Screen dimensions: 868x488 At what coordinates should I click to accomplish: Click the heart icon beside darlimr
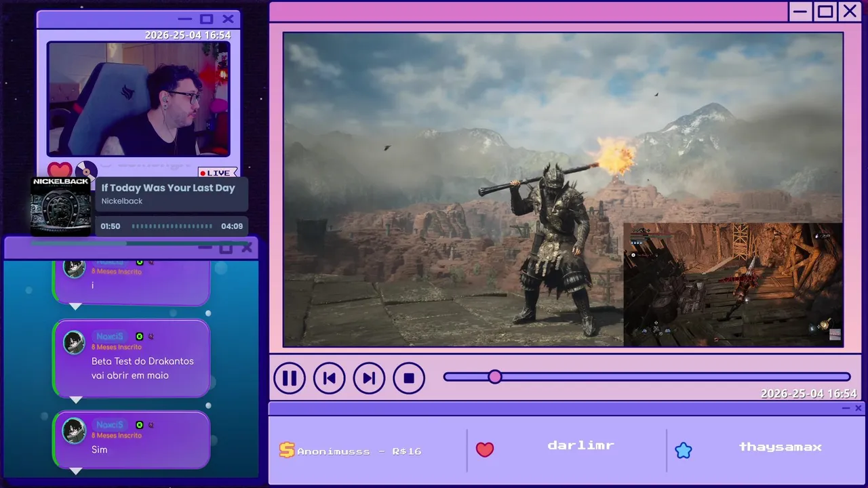[485, 449]
